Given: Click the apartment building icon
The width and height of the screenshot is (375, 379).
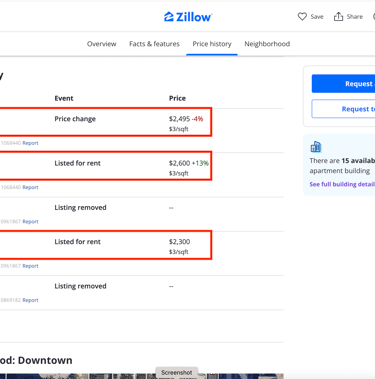Looking at the screenshot, I should coord(316,146).
